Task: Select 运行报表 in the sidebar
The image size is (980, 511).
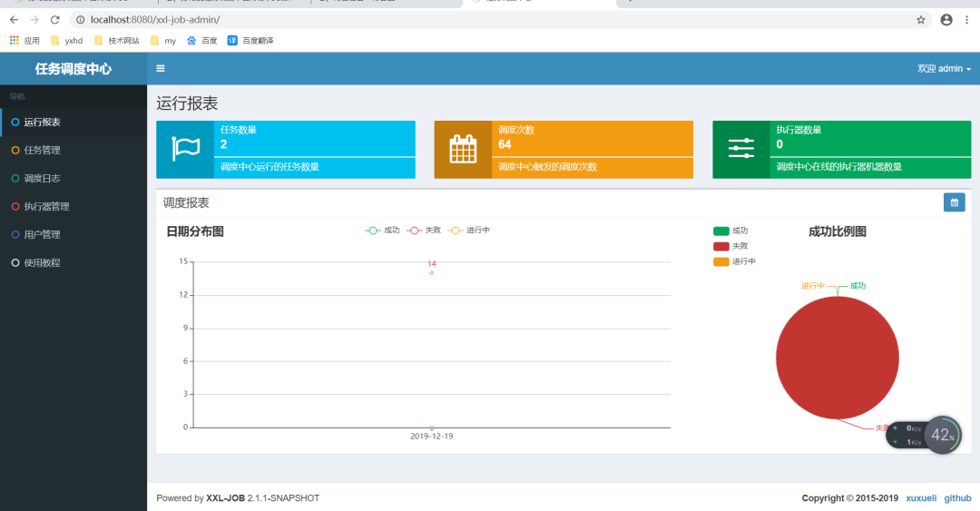Action: 73,122
